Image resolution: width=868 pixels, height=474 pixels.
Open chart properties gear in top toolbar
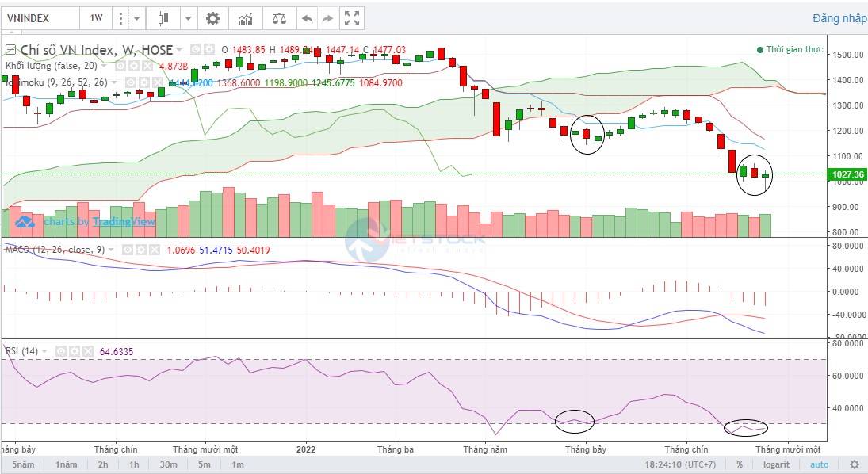(212, 17)
